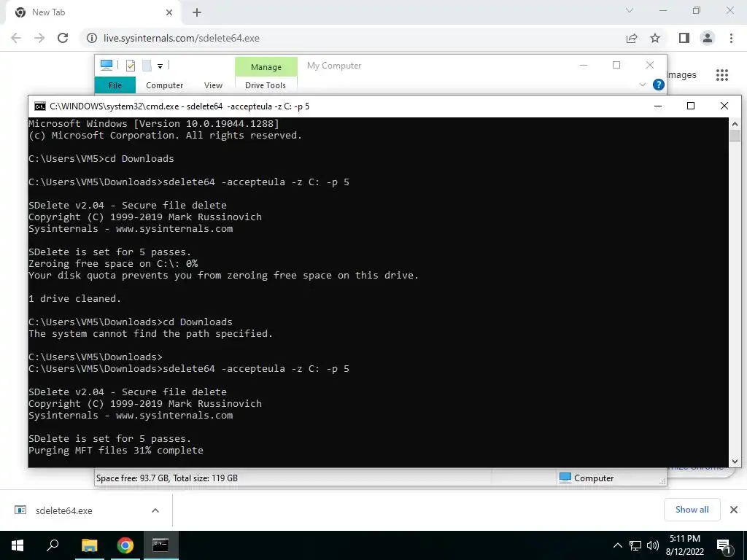The width and height of the screenshot is (747, 560).
Task: Select the Manage contextual tab
Action: pos(266,67)
